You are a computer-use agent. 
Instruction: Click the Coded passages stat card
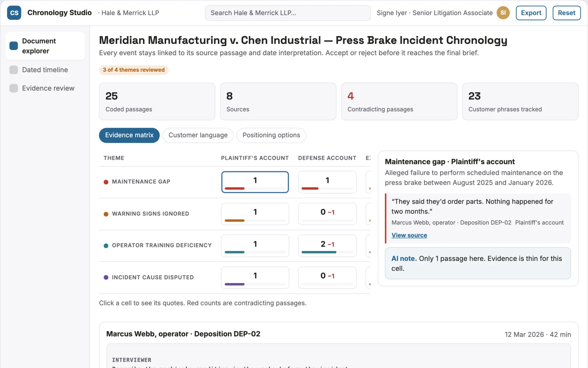[x=157, y=101]
